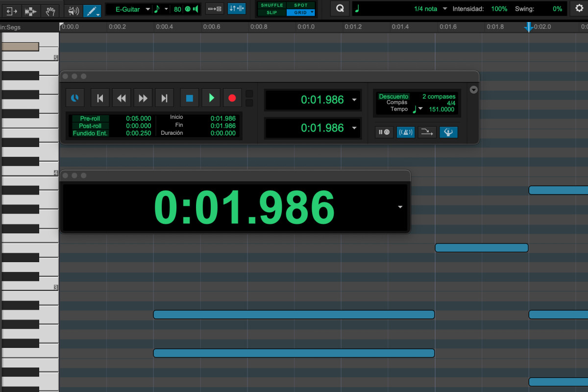Click the Big Counter display 0:01.986
Screen dimensions: 588x392
point(245,207)
